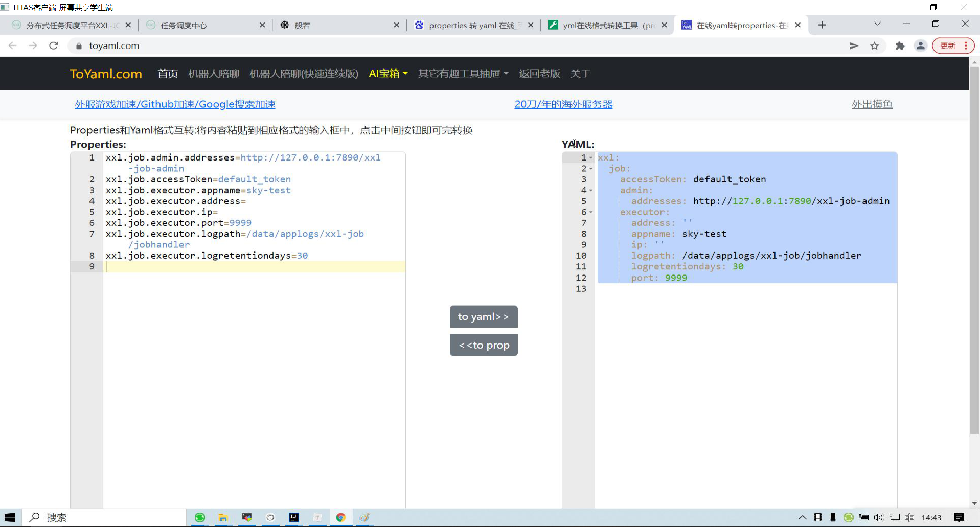Collapse YAML line 2 job fold arrow
Image resolution: width=980 pixels, height=527 pixels.
click(591, 169)
